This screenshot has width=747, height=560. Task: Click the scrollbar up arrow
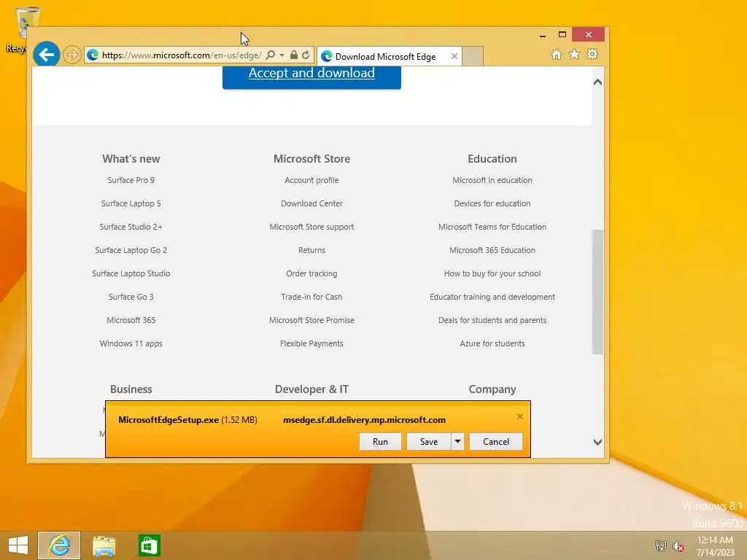(597, 82)
